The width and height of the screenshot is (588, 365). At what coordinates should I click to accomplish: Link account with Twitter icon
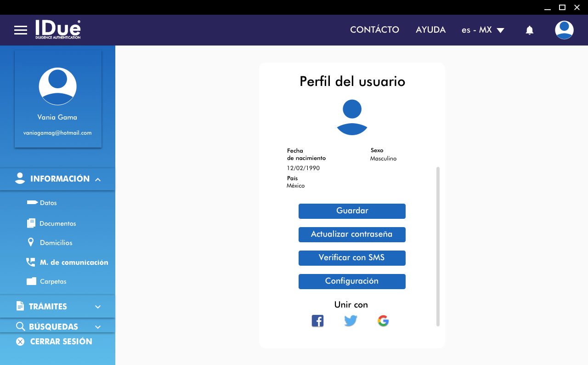pos(351,321)
